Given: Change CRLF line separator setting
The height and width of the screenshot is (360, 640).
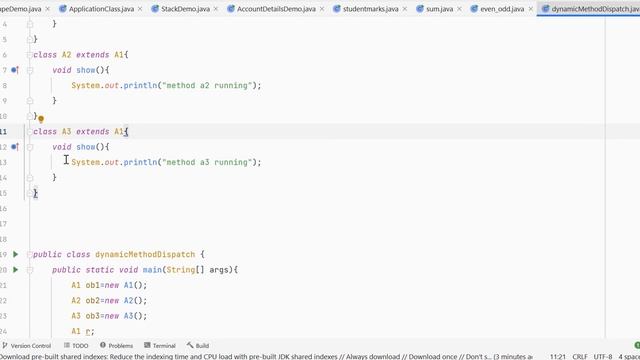Looking at the screenshot, I should [x=580, y=357].
